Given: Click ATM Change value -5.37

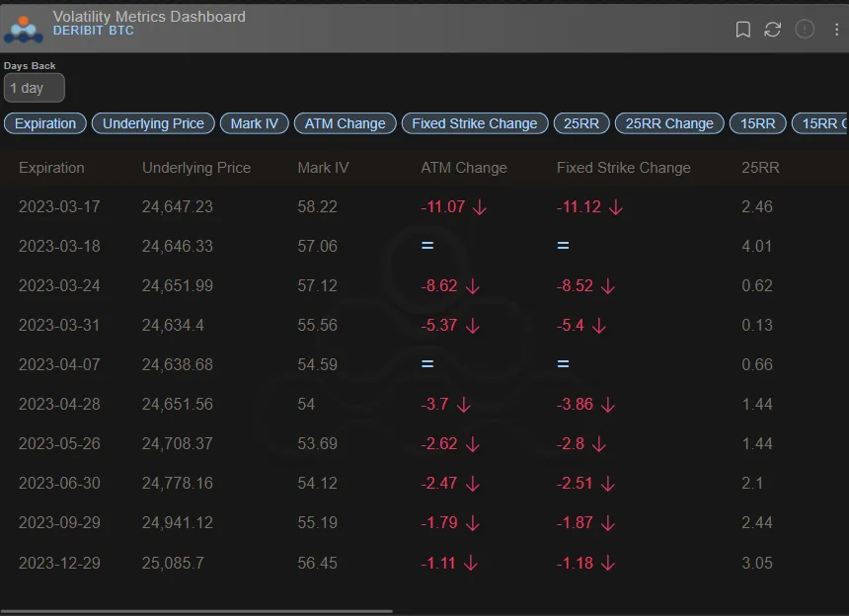Looking at the screenshot, I should click(439, 326).
